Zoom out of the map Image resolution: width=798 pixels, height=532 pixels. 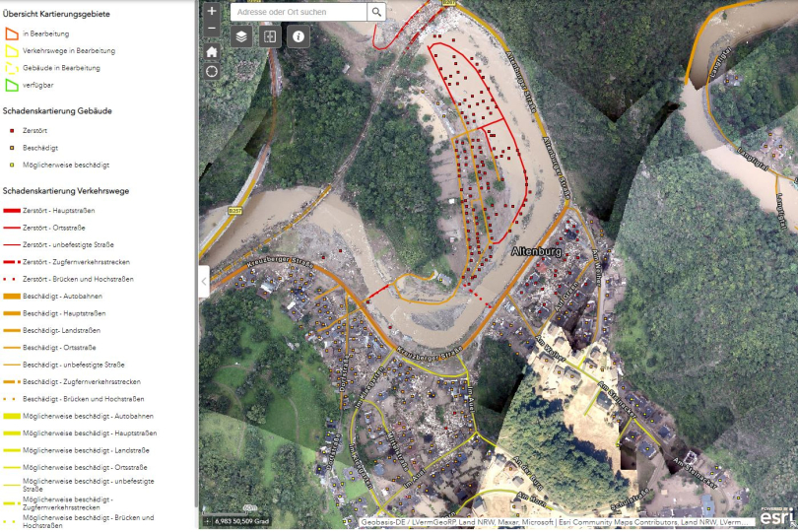pos(212,28)
